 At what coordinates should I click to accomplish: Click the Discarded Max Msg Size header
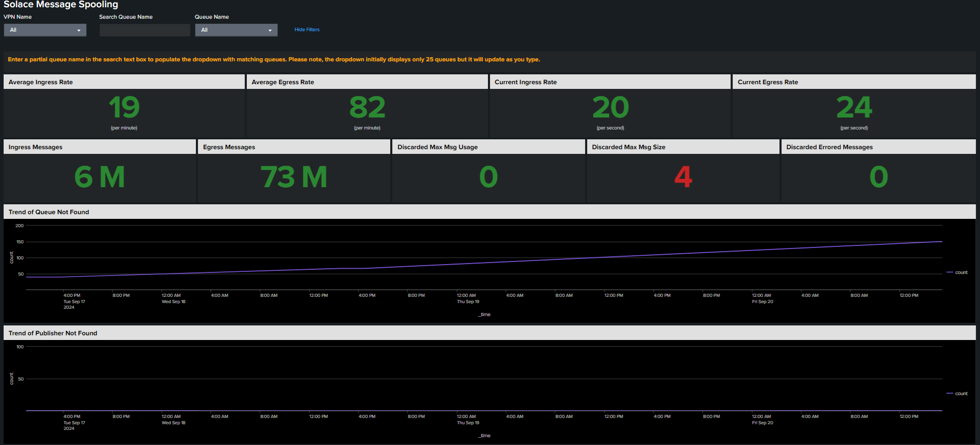[683, 147]
